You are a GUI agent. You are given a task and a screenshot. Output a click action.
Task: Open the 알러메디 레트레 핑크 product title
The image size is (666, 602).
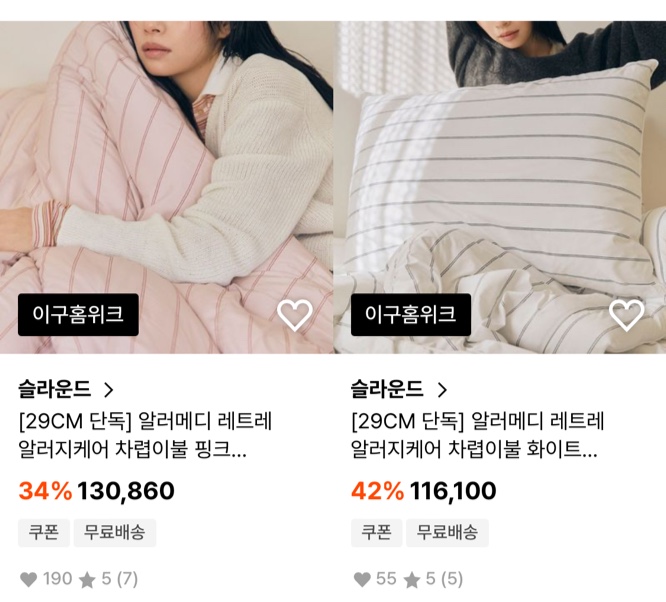click(x=145, y=435)
